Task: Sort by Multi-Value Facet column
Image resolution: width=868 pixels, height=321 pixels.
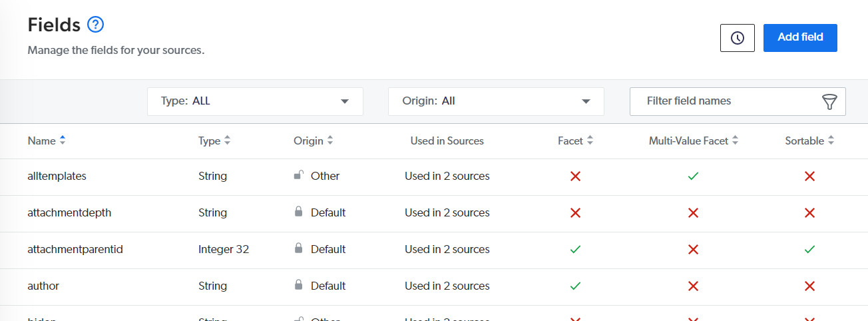Action: 694,141
